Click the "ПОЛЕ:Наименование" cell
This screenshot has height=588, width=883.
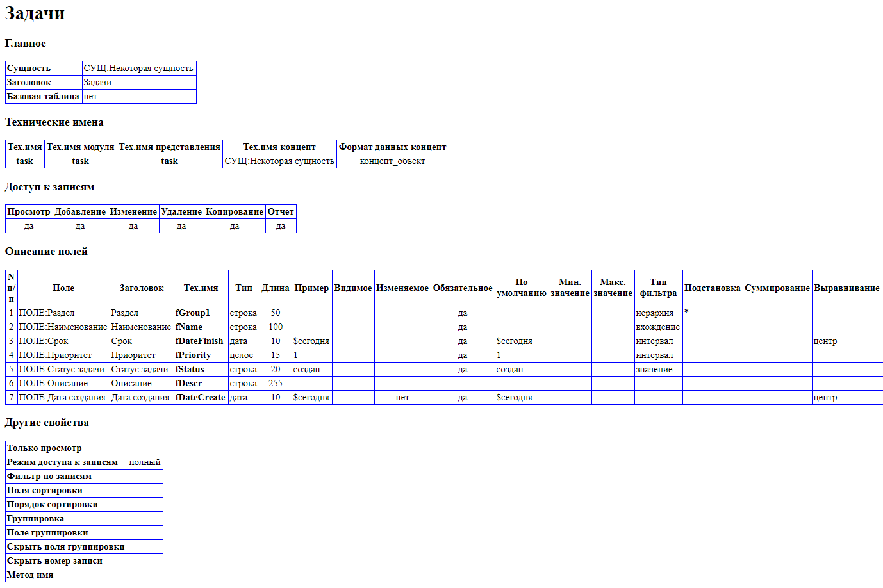click(x=63, y=327)
